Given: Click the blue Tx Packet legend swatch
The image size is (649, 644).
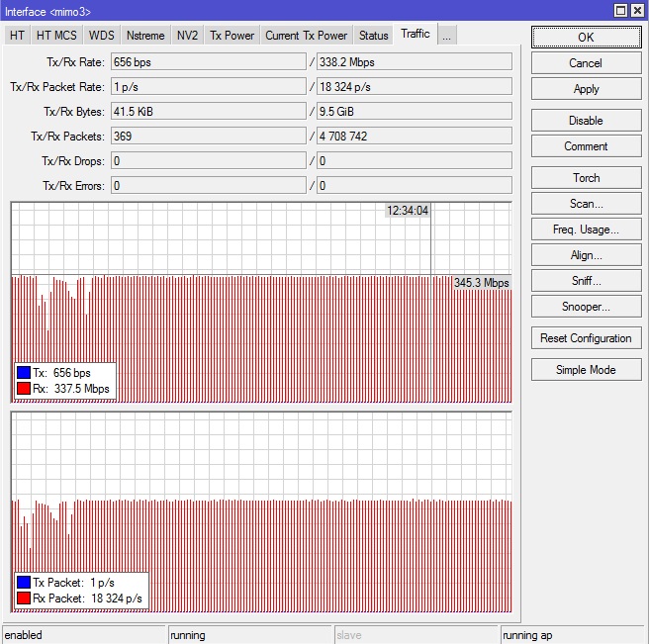Looking at the screenshot, I should (24, 583).
